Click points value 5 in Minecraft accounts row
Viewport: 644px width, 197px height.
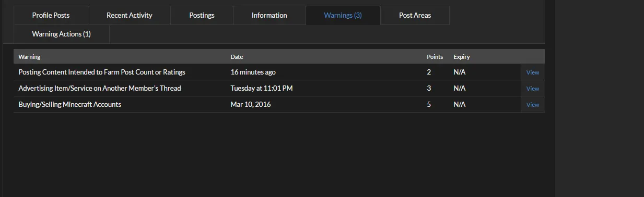429,104
